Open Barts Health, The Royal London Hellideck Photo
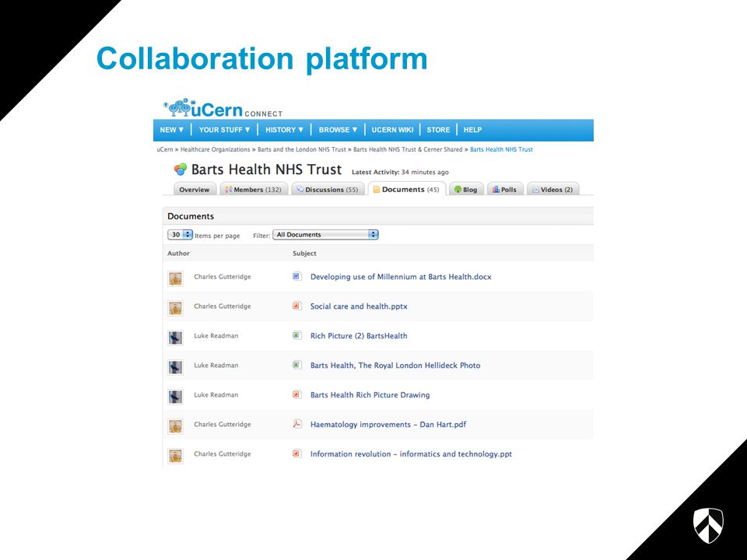Image resolution: width=747 pixels, height=560 pixels. (395, 366)
